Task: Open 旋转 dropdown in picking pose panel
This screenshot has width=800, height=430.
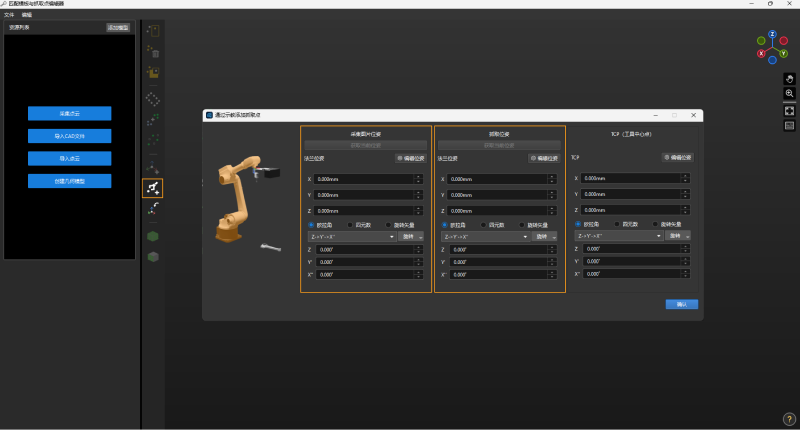Action: [x=544, y=237]
